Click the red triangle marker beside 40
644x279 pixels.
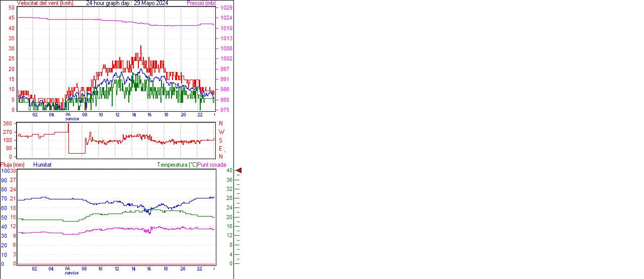239,171
